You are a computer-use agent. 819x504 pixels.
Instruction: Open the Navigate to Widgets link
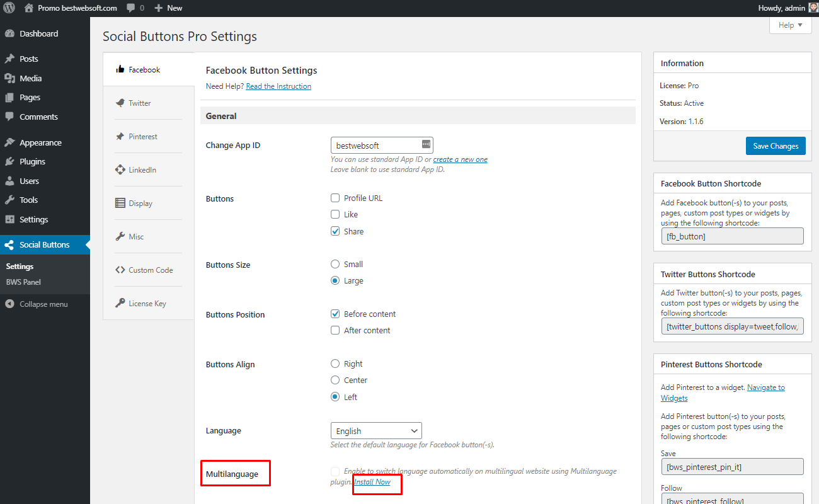[723, 392]
